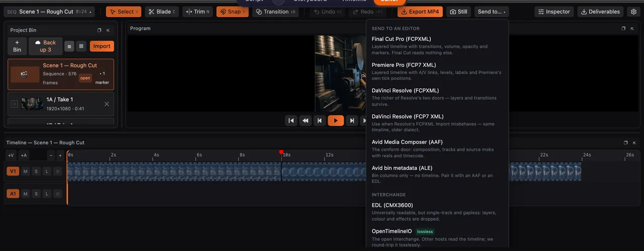Choose DaVinci Resolve (FCPXML) option
The image size is (644, 251).
437,97
